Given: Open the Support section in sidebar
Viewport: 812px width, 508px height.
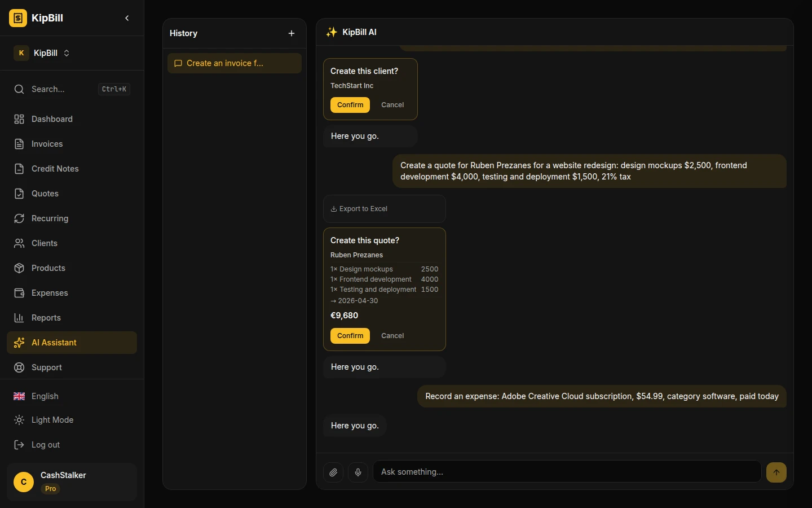Looking at the screenshot, I should click(46, 367).
